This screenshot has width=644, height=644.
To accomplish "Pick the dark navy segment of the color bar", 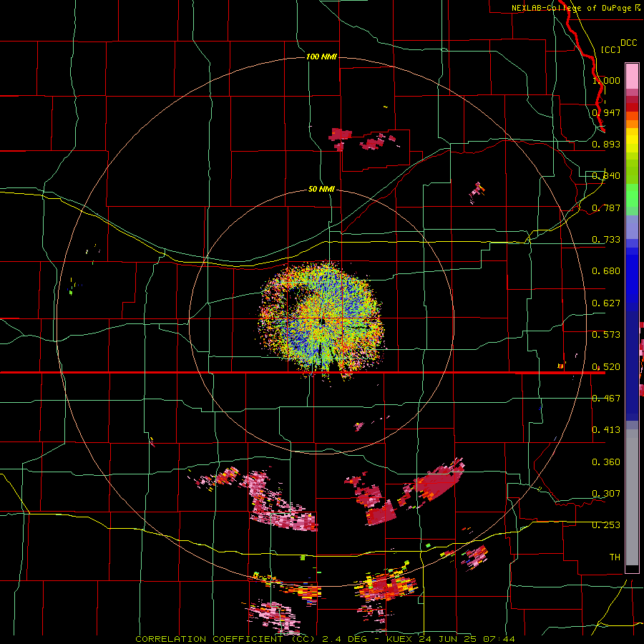I will coord(632,361).
